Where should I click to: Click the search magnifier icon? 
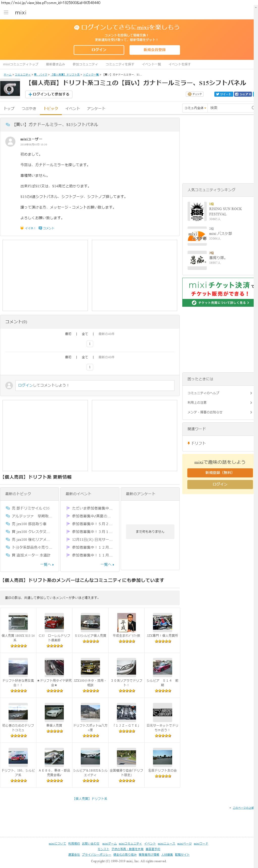click(x=253, y=108)
